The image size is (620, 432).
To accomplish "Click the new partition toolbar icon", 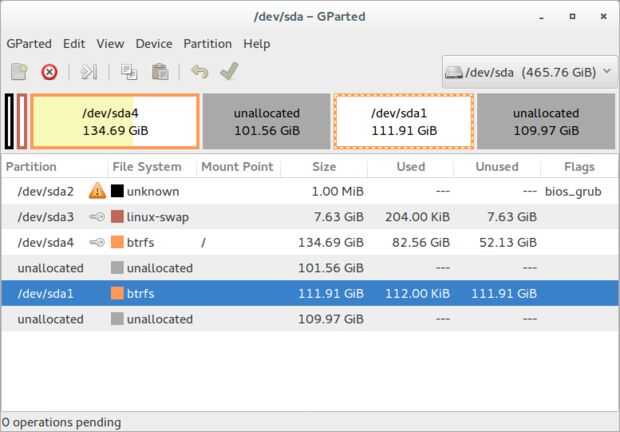I will tap(19, 71).
